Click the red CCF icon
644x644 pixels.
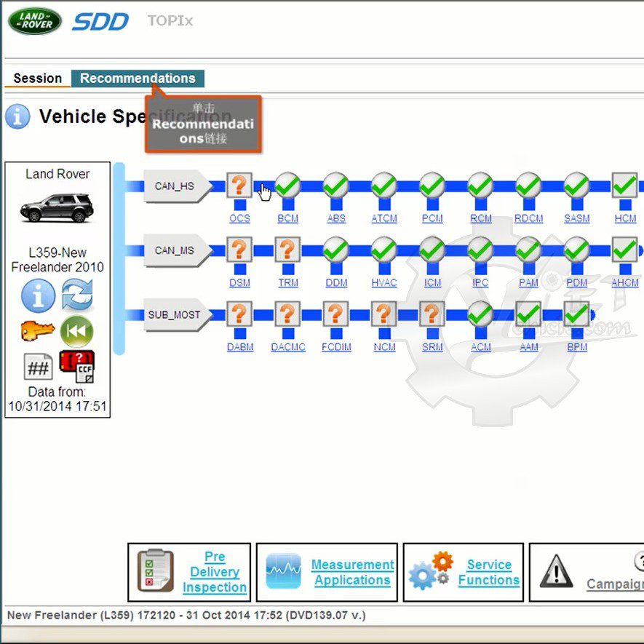(77, 366)
